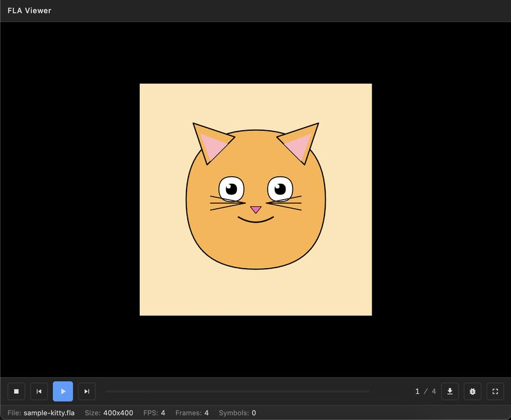
Task: Select the Jump to last frame icon
Action: (86, 391)
